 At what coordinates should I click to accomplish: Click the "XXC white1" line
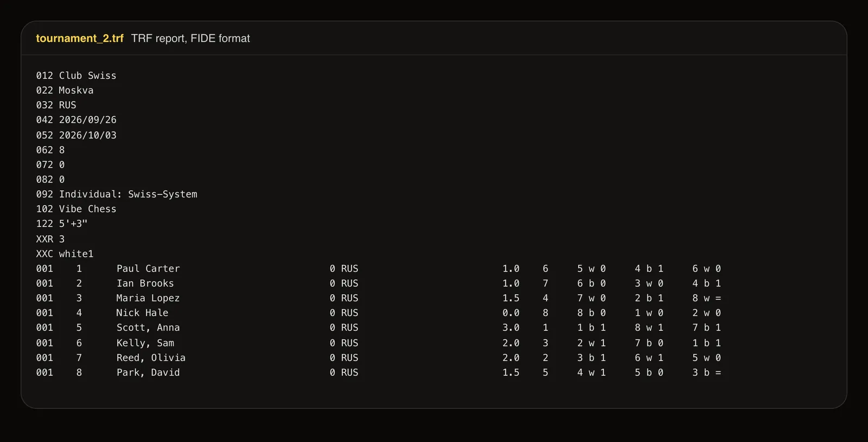click(65, 253)
